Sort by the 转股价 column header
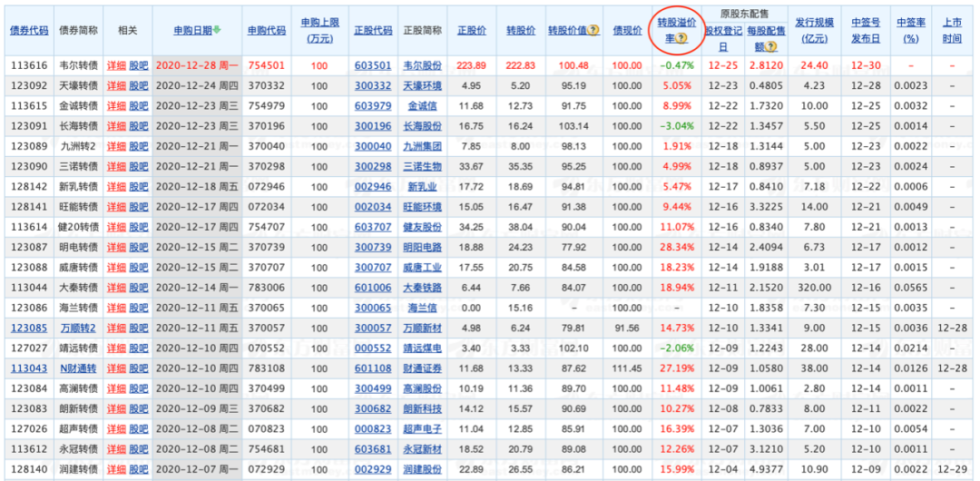Screen dimensions: 980x481 tap(520, 31)
